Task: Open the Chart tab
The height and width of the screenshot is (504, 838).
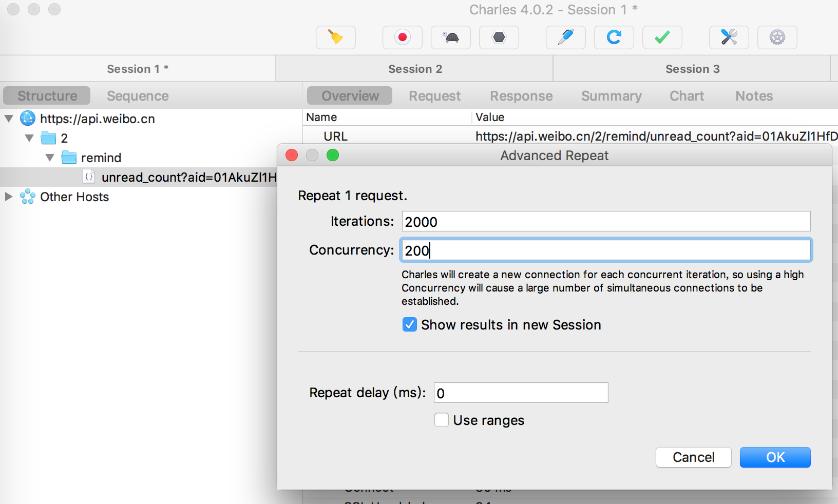Action: coord(687,96)
